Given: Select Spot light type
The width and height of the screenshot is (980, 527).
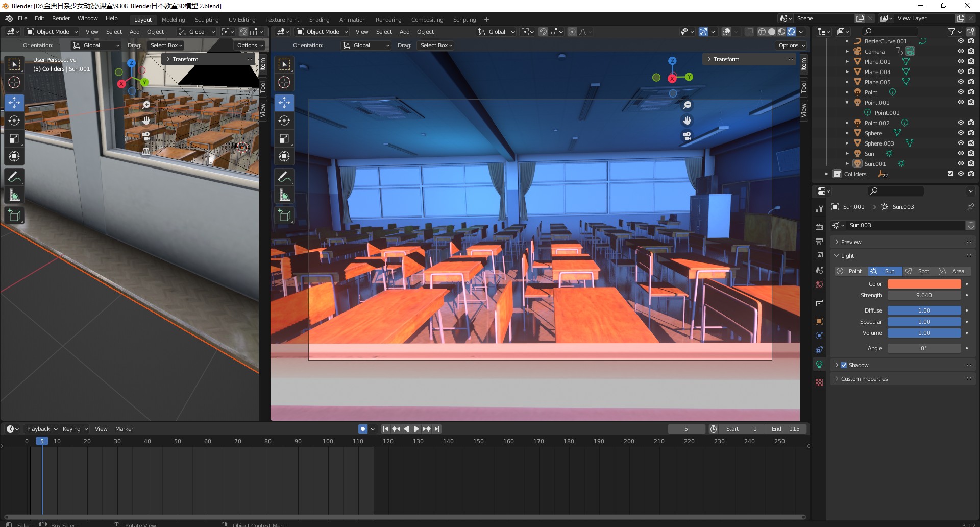Looking at the screenshot, I should 919,271.
